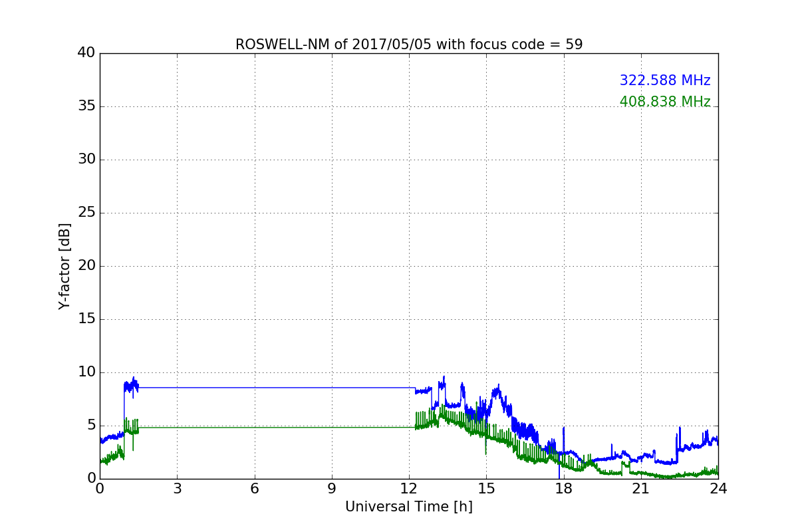Click the flat blue line near hour 6
This screenshot has width=798, height=532.
coord(254,388)
